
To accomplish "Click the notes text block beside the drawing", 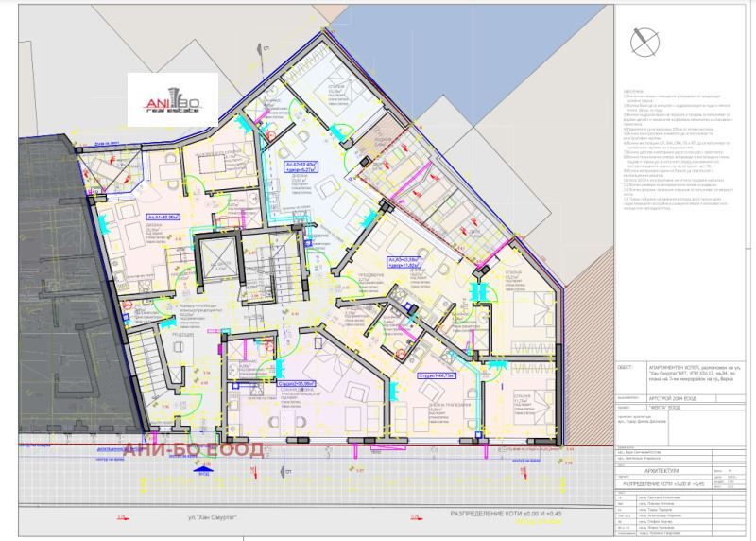I will (x=678, y=149).
